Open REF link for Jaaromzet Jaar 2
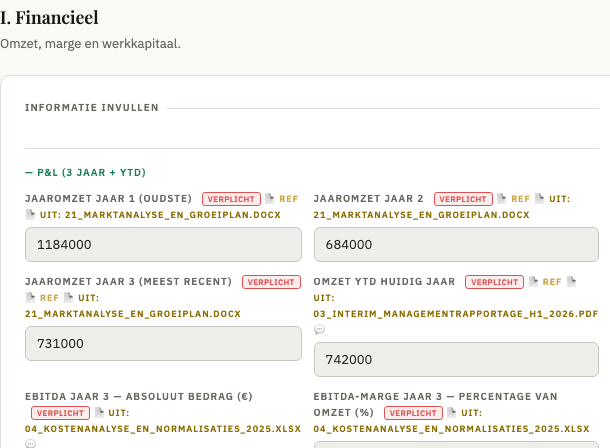Viewport: 610px width, 448px height. 521,199
